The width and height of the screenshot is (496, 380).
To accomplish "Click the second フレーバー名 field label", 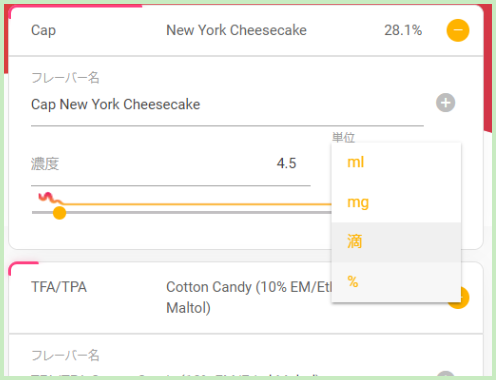I will click(65, 355).
